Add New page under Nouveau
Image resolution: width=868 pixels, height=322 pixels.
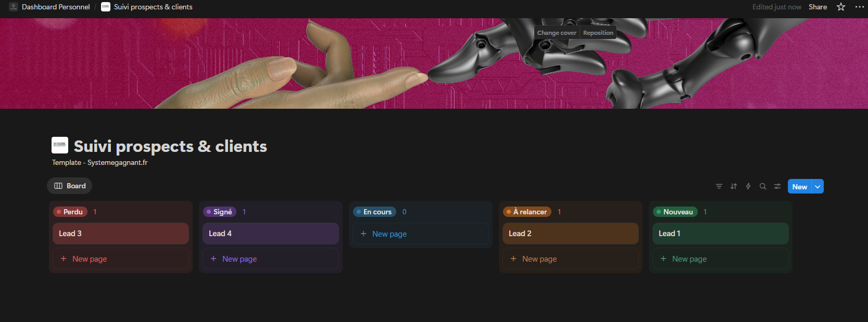tap(721, 259)
